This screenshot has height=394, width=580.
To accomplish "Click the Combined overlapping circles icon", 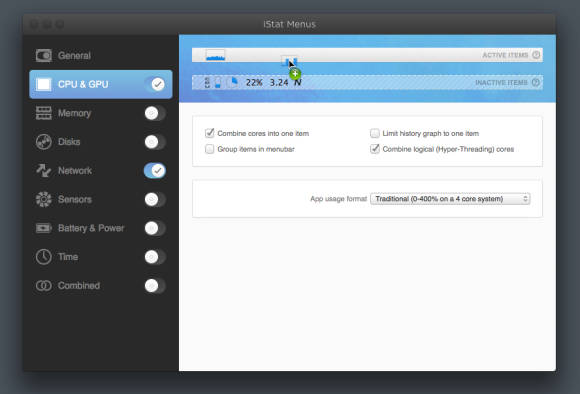I will 44,286.
